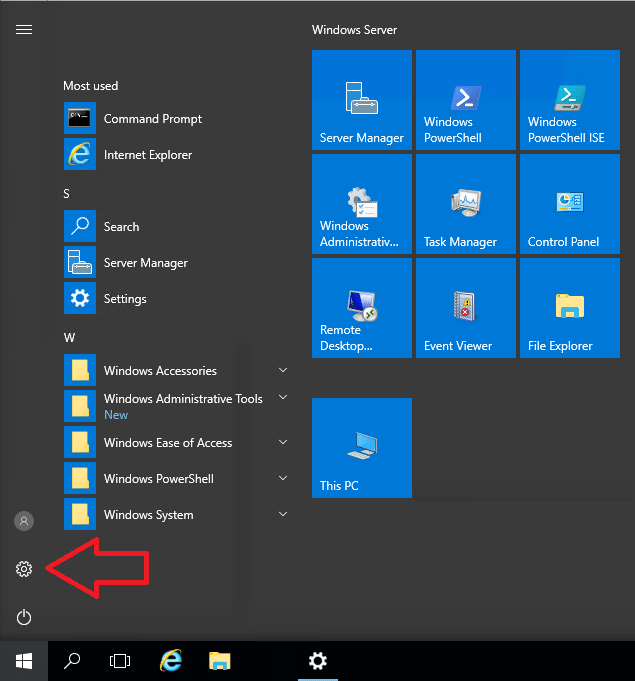Click the Windows Start button on taskbar

24,661
